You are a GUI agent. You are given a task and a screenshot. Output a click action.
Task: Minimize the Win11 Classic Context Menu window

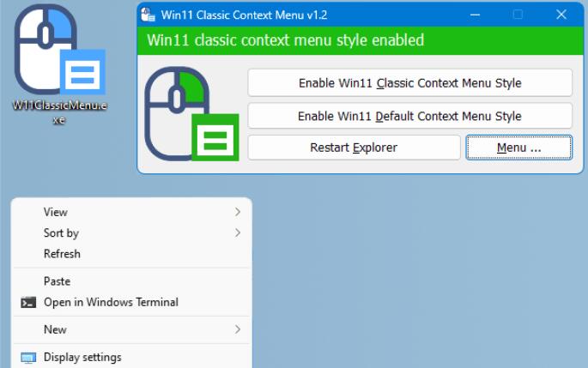[476, 15]
